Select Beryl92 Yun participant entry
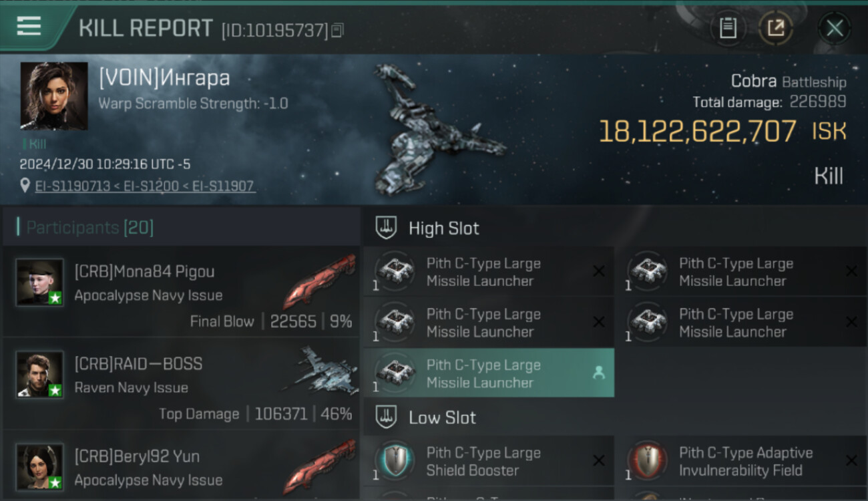Viewport: 868px width, 501px height. [180, 466]
